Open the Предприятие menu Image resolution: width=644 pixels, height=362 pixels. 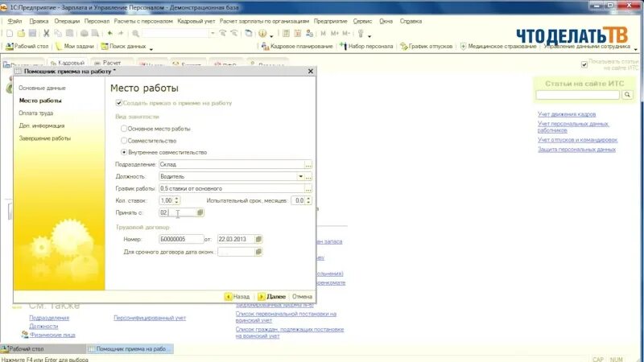(331, 21)
